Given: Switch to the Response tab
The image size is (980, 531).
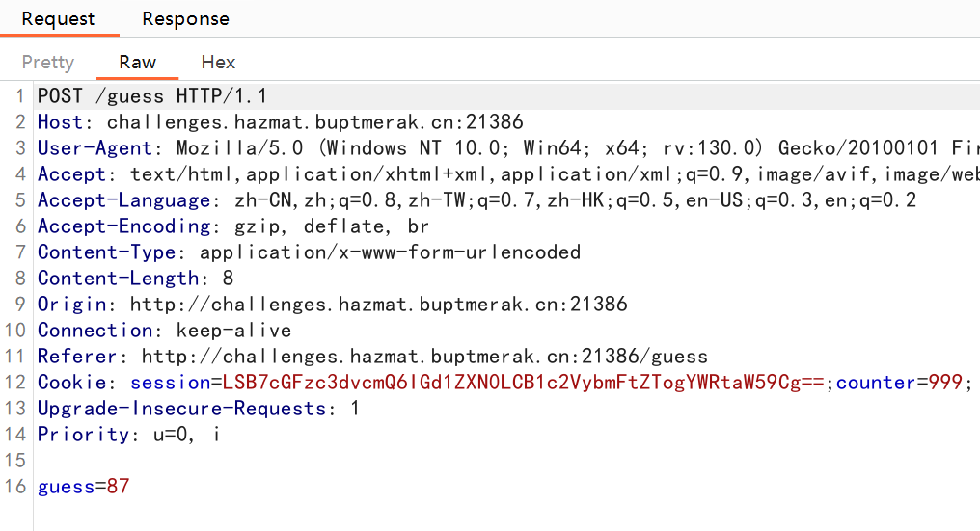Looking at the screenshot, I should tap(185, 18).
